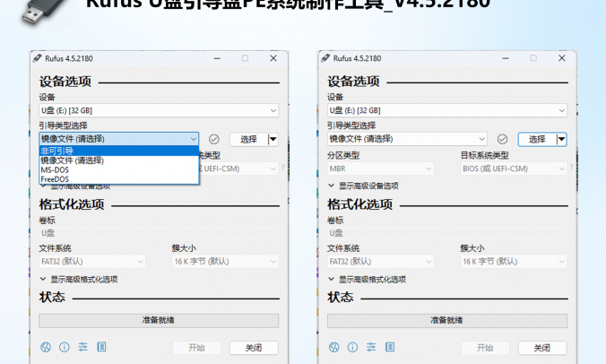
Task: Click volume label field U盘 in right window
Action: (447, 233)
